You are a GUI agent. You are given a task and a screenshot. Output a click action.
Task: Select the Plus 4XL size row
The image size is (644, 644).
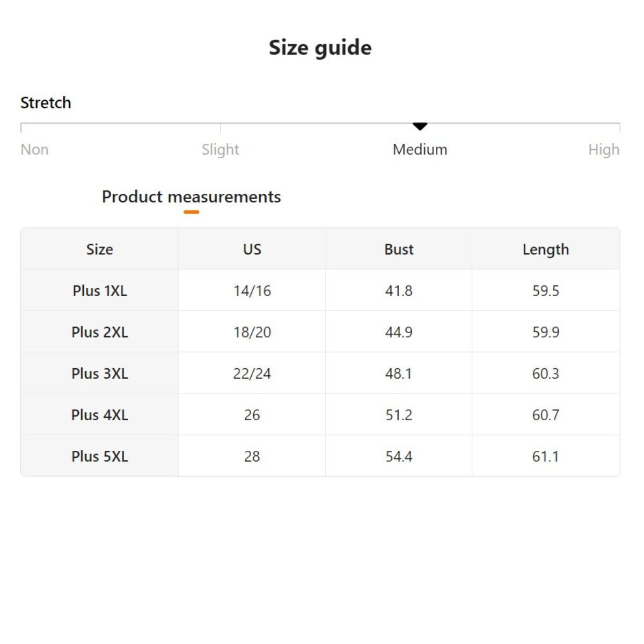pos(100,415)
